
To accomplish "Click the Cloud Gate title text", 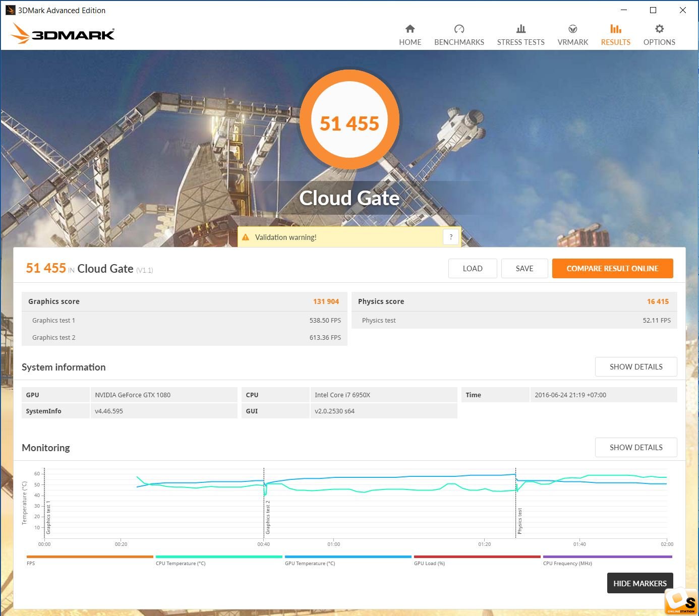I will (349, 198).
